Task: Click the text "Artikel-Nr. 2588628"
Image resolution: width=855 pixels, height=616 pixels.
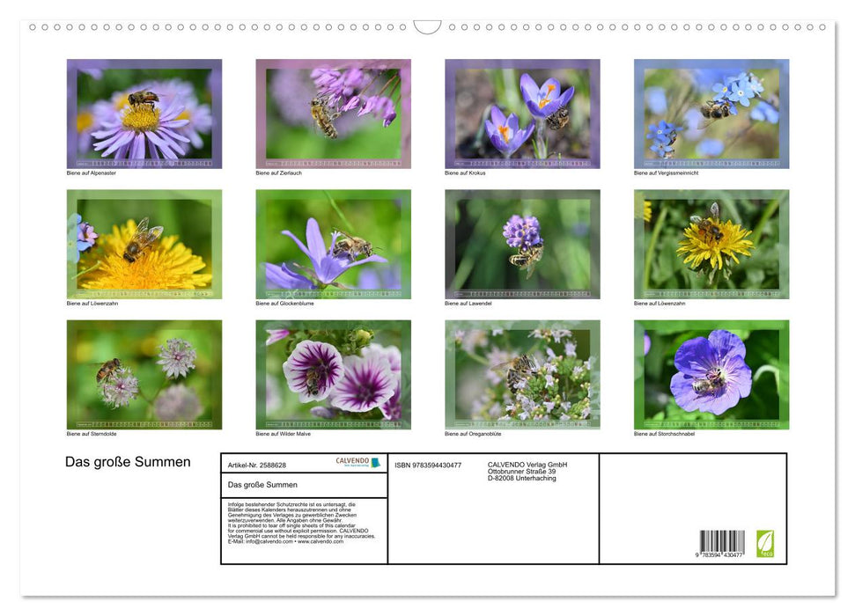Action: [257, 465]
